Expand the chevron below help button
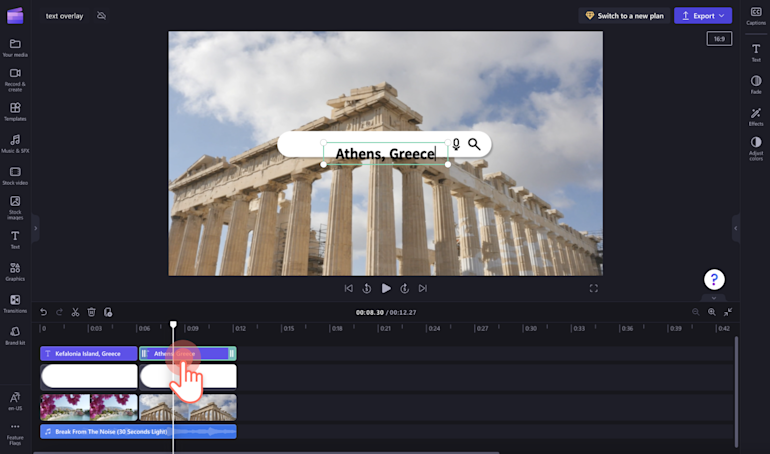Image resolution: width=770 pixels, height=454 pixels. click(714, 298)
